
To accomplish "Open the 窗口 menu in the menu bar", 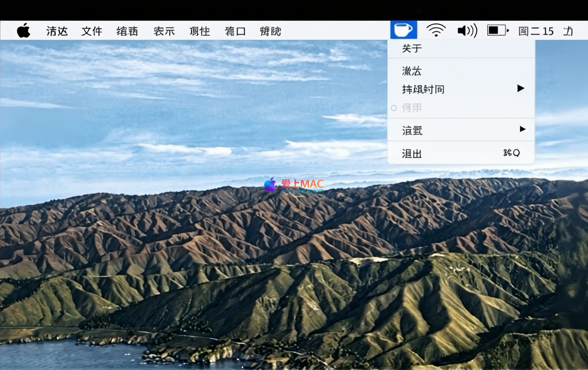I will point(235,31).
